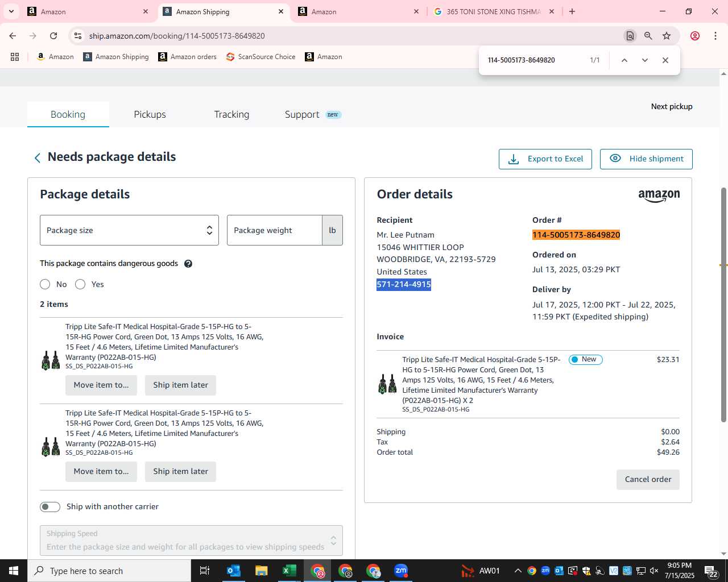Open the site information icon in address bar
This screenshot has height=582, width=728.
[x=78, y=36]
